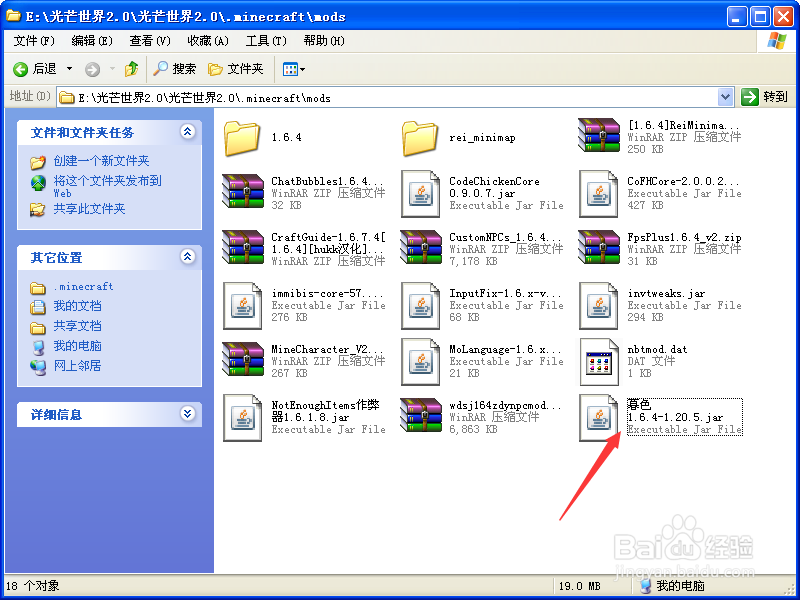The width and height of the screenshot is (800, 600).
Task: Open the 帮助(H) menu
Action: tap(324, 41)
